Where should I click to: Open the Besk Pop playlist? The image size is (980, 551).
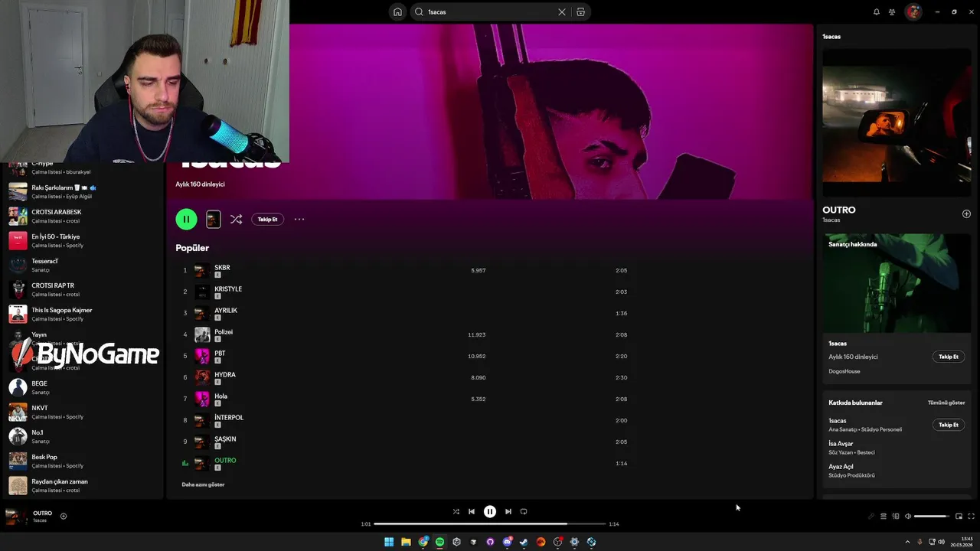coord(83,461)
